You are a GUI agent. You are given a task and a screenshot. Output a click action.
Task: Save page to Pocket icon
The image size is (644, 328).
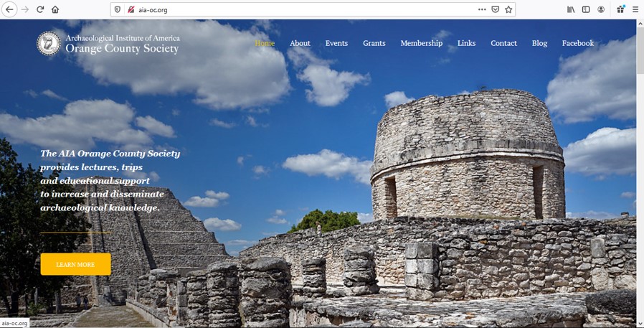tap(495, 9)
